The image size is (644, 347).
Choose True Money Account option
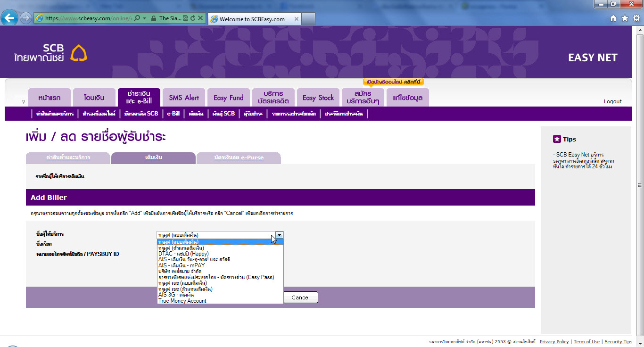pos(220,301)
